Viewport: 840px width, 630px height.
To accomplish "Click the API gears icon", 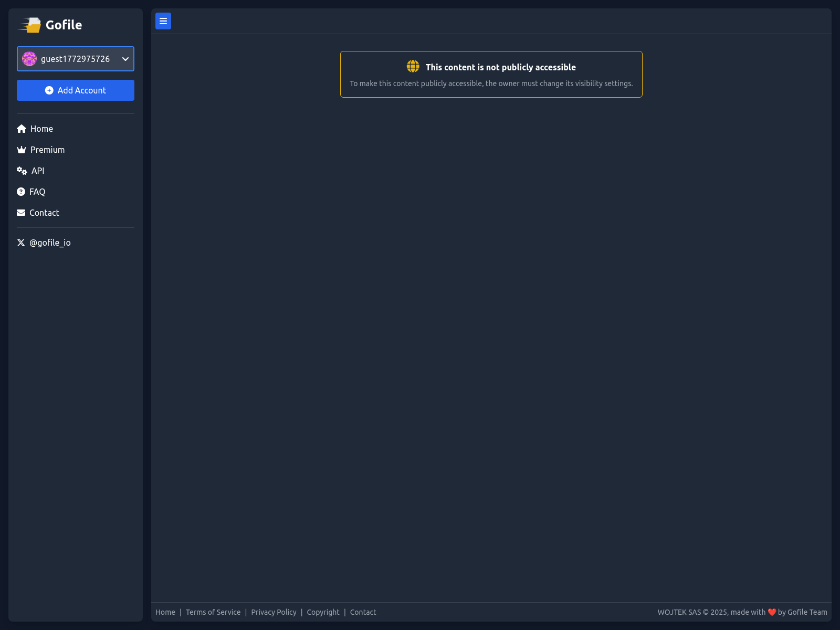I will 22,171.
